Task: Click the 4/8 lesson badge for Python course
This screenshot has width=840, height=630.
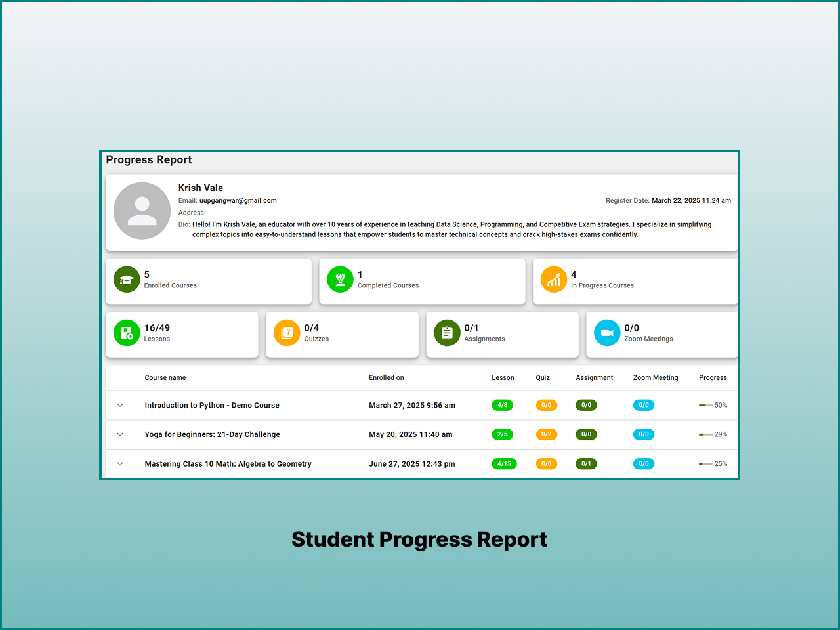Action: pyautogui.click(x=503, y=405)
